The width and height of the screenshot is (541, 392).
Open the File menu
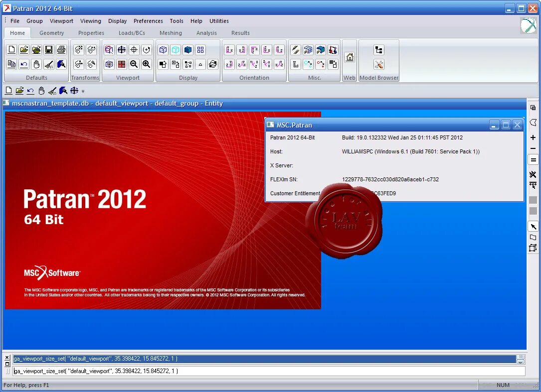pos(15,21)
